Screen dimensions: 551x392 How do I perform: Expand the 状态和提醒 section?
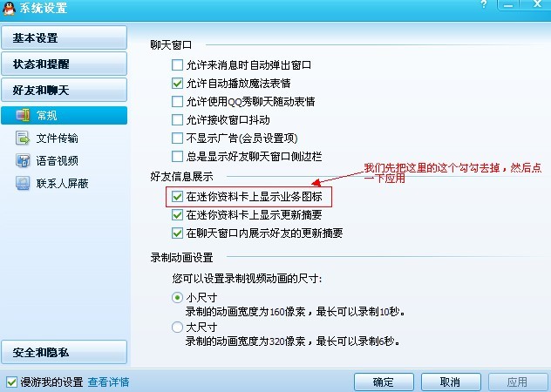coord(64,64)
